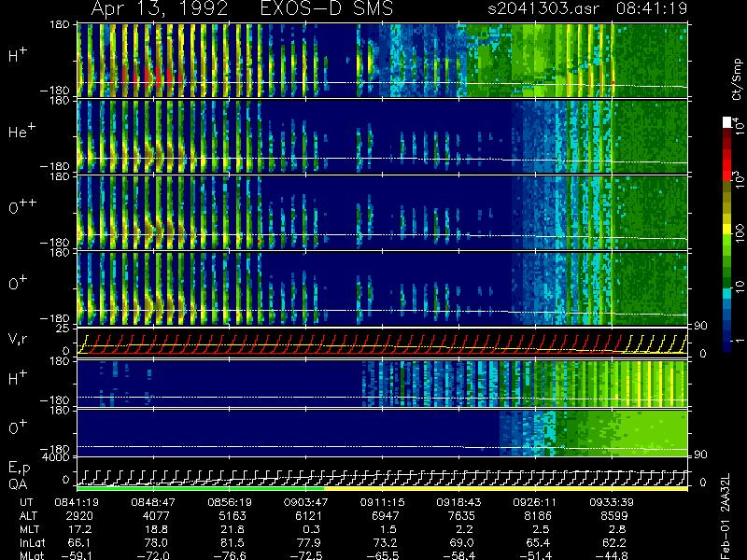The image size is (747, 560).
Task: Click the yellow segment of the QA bar
Action: coord(506,488)
